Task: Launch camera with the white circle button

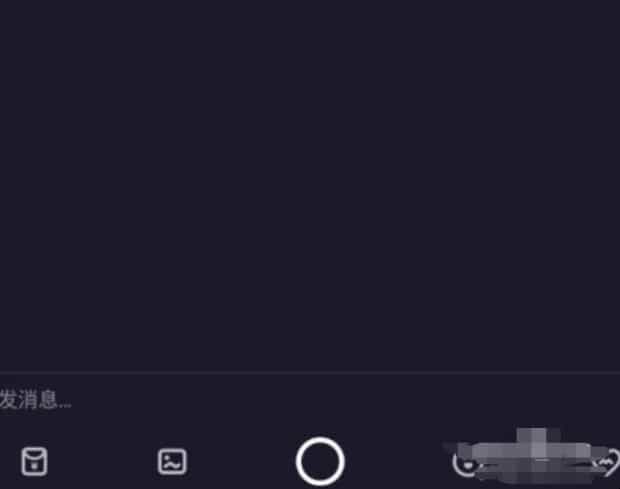Action: pos(320,461)
